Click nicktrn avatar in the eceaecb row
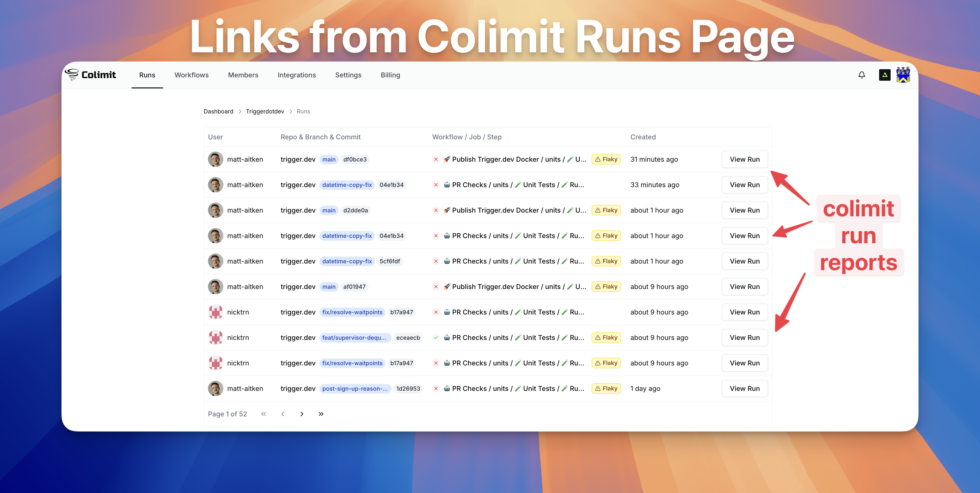 tap(215, 337)
